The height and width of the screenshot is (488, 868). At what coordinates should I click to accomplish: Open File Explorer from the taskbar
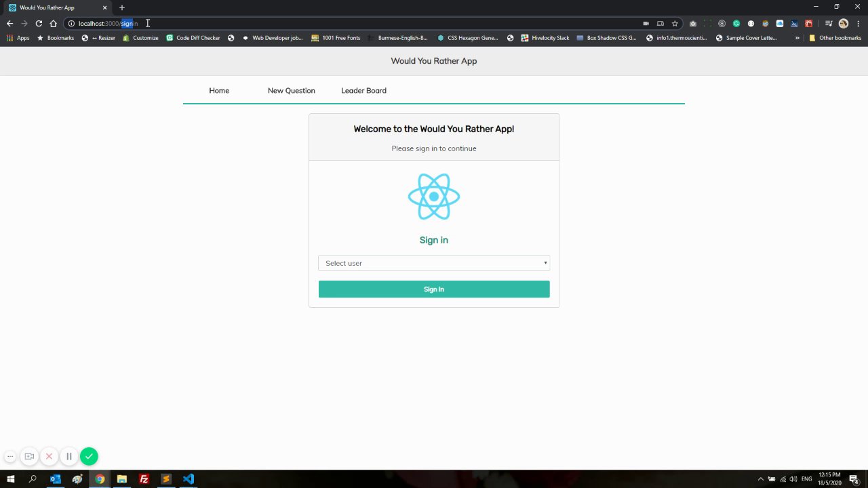click(122, 479)
